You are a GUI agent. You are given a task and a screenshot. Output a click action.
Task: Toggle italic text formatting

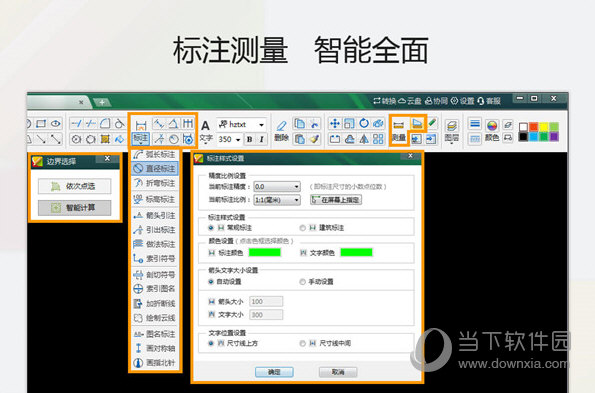click(x=261, y=139)
